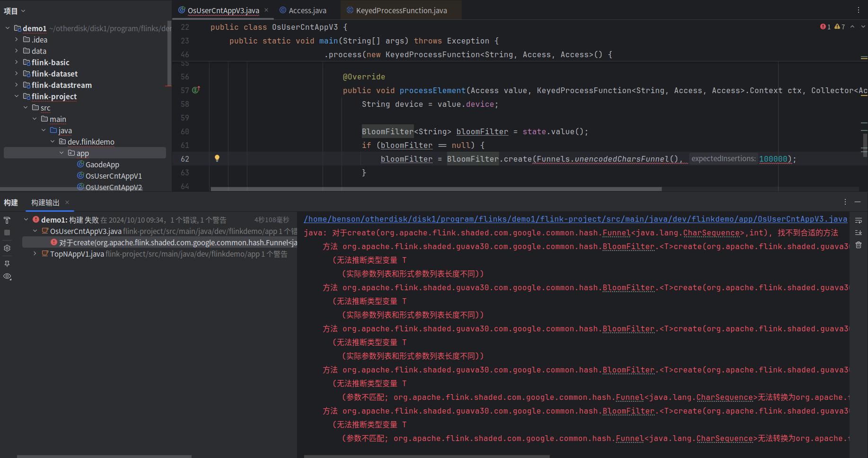Click error icon beside demo1 build failed
The image size is (868, 458).
pyautogui.click(x=36, y=219)
